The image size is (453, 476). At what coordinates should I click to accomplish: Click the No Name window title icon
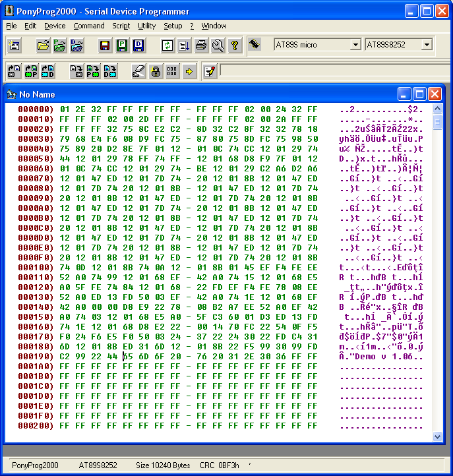pyautogui.click(x=11, y=94)
